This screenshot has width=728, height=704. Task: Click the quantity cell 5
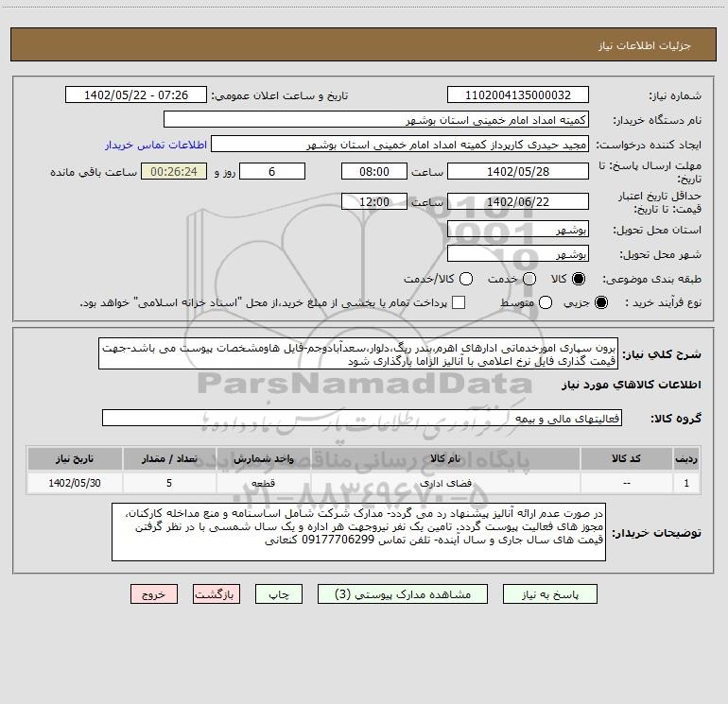pyautogui.click(x=169, y=483)
